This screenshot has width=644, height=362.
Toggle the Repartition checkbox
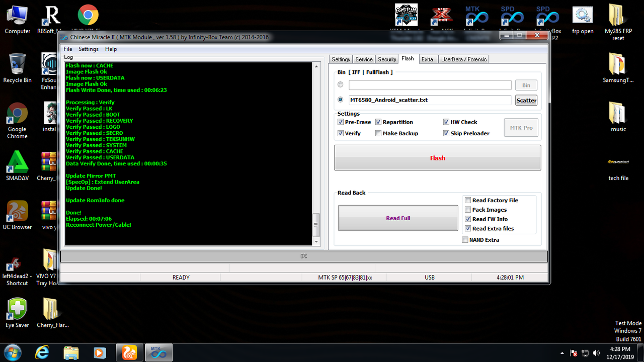coord(378,122)
